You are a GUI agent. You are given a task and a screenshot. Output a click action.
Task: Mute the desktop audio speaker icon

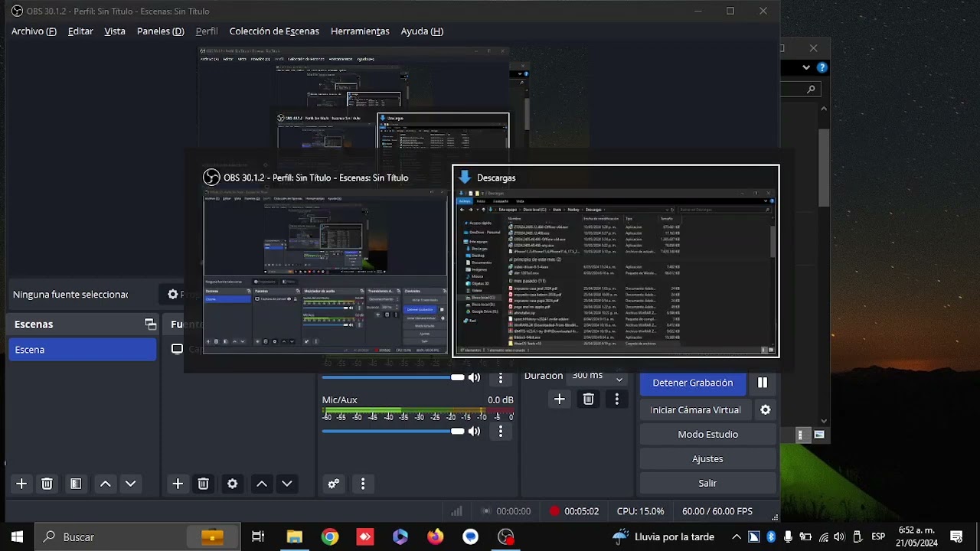tap(474, 377)
